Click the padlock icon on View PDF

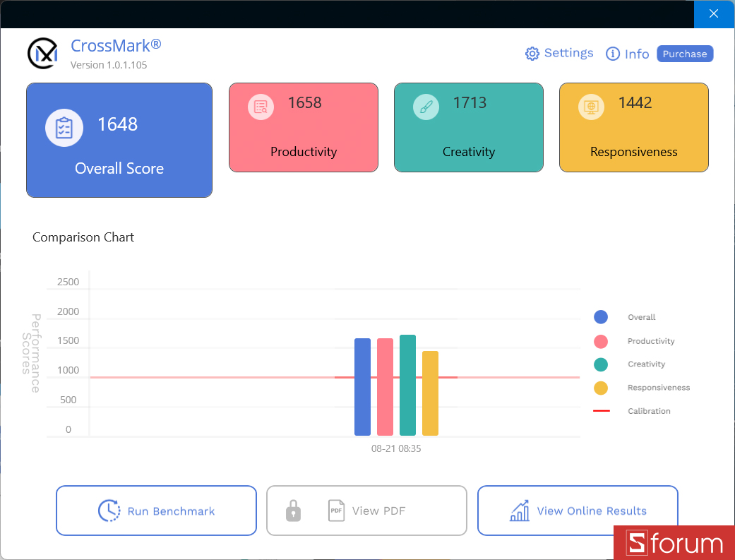pyautogui.click(x=294, y=511)
